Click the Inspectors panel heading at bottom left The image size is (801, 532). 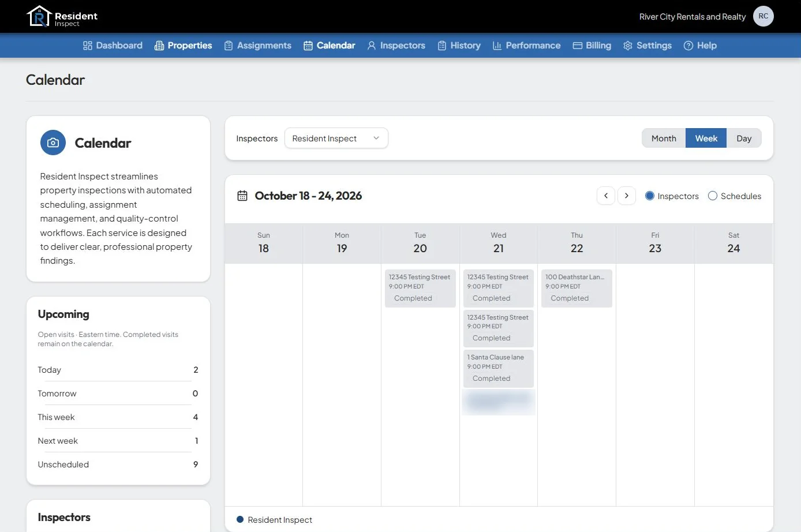click(64, 517)
